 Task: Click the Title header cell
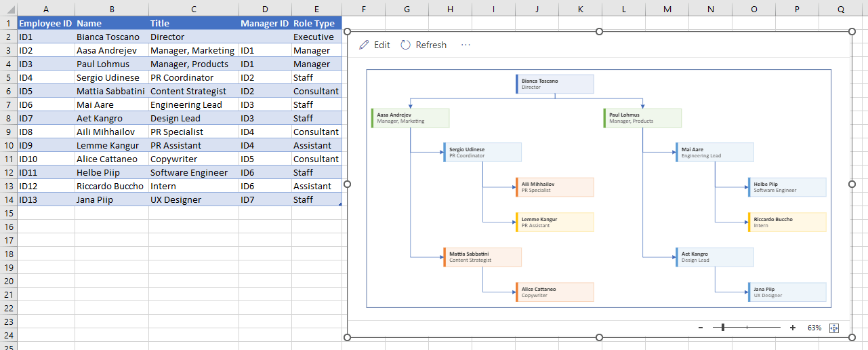click(194, 23)
